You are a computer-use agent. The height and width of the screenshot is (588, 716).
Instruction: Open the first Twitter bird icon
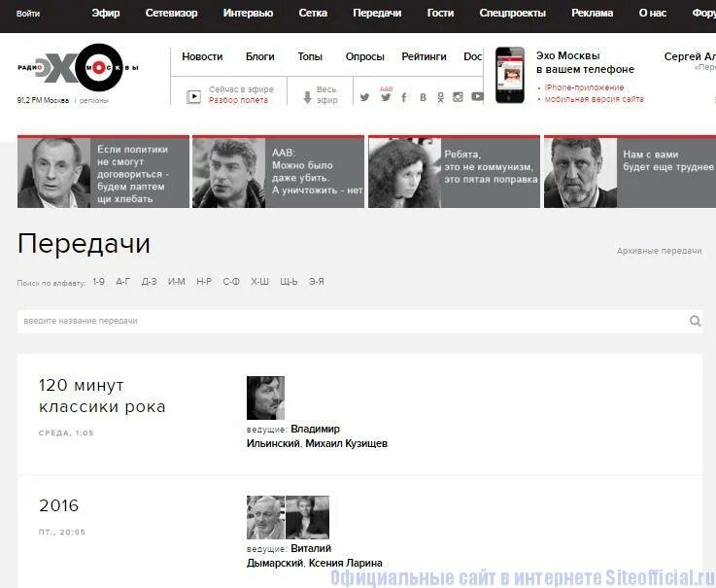point(364,97)
